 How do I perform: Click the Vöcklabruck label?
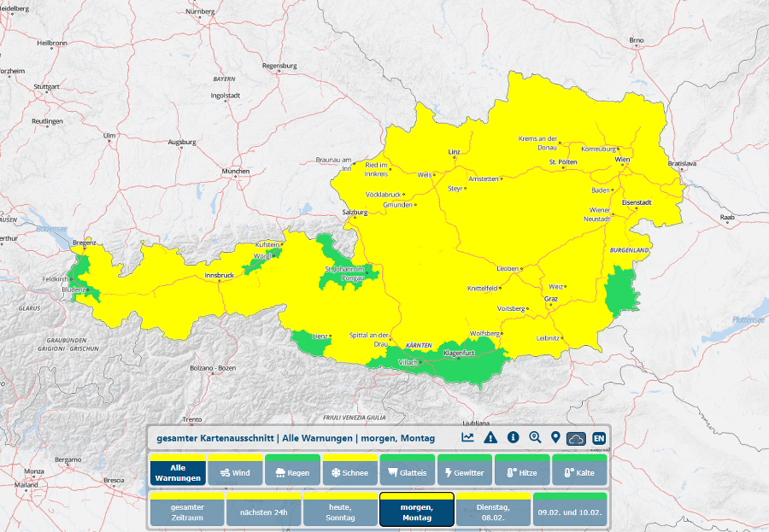pyautogui.click(x=383, y=195)
